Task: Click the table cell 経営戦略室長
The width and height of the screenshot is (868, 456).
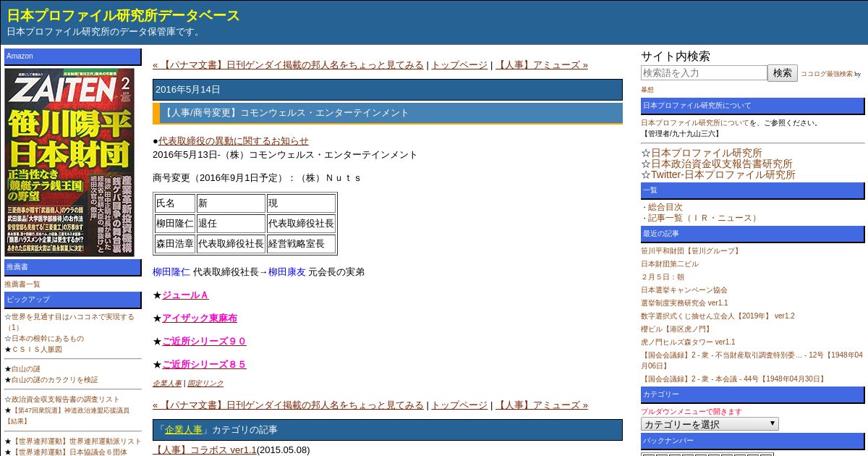Action: 301,244
